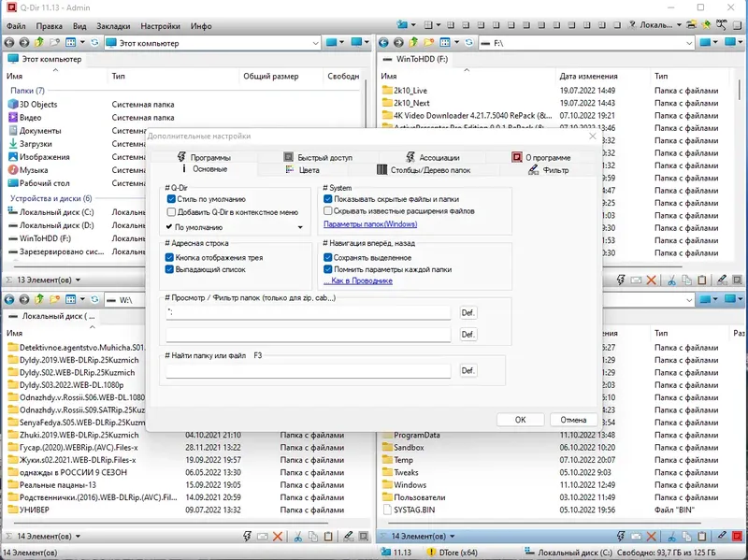The width and height of the screenshot is (748, 560).
Task: Open view mode dropdown arrow in W:\ pane
Action: click(x=82, y=299)
